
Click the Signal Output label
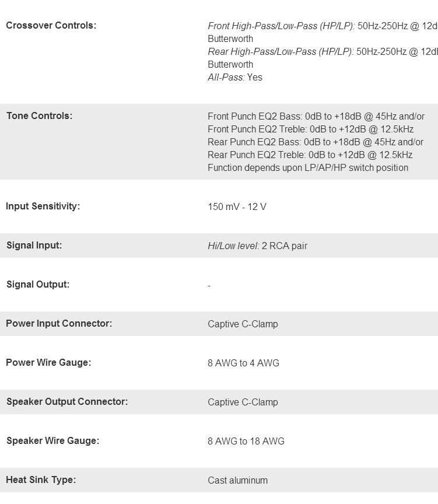point(37,285)
